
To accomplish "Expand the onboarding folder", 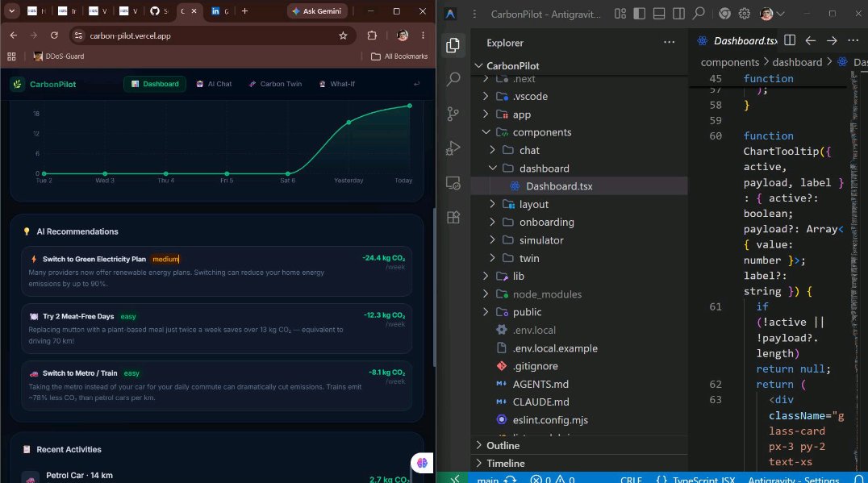I will pos(492,223).
